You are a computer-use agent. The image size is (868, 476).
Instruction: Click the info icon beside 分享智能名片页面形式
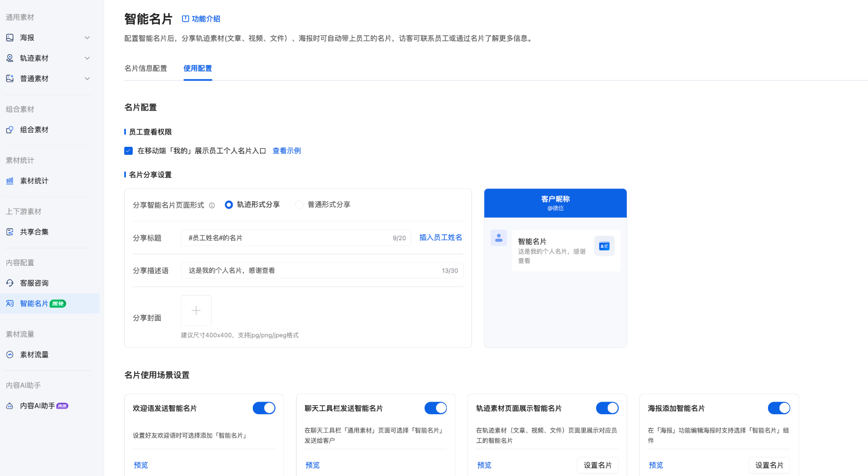[x=212, y=205]
